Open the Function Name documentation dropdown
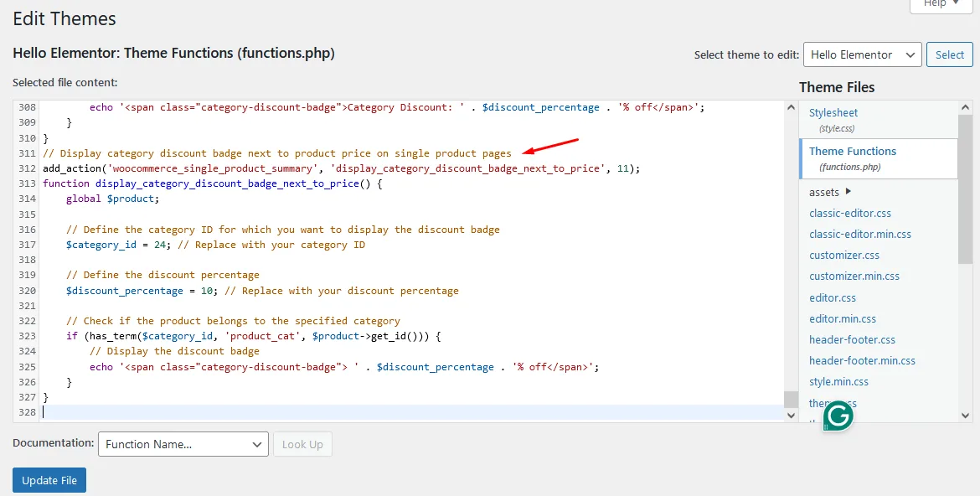Viewport: 980px width, 496px height. point(183,444)
